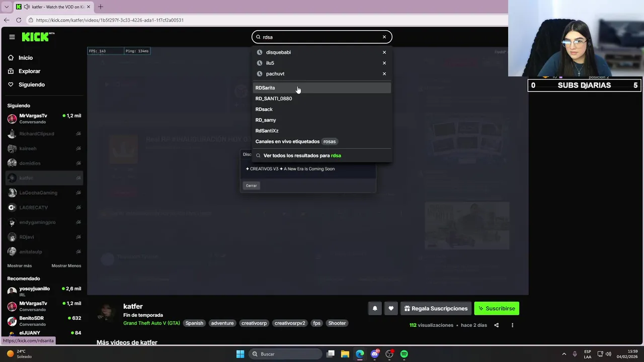Open the RD_samy suggestion
The image size is (644, 362).
pyautogui.click(x=321, y=120)
